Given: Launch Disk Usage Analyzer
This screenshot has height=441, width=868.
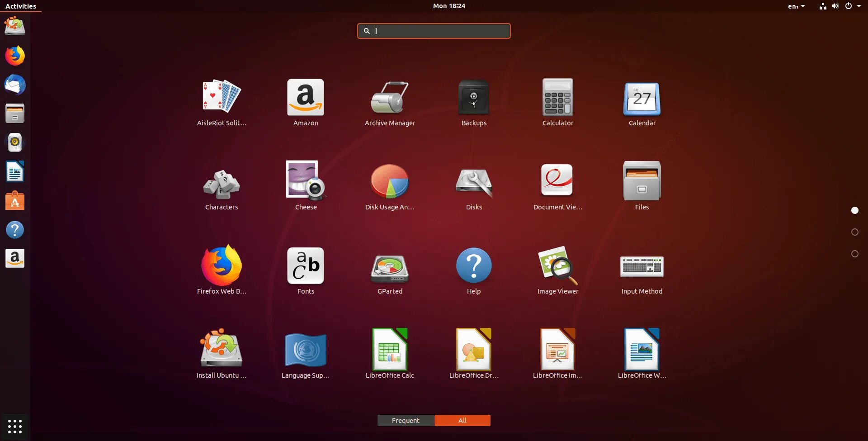Looking at the screenshot, I should coord(390,187).
